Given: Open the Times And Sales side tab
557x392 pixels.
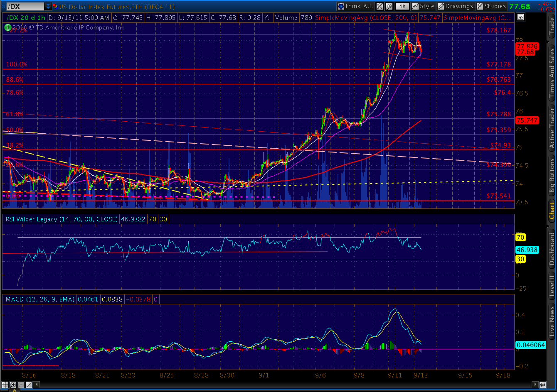Looking at the screenshot, I should [552, 73].
